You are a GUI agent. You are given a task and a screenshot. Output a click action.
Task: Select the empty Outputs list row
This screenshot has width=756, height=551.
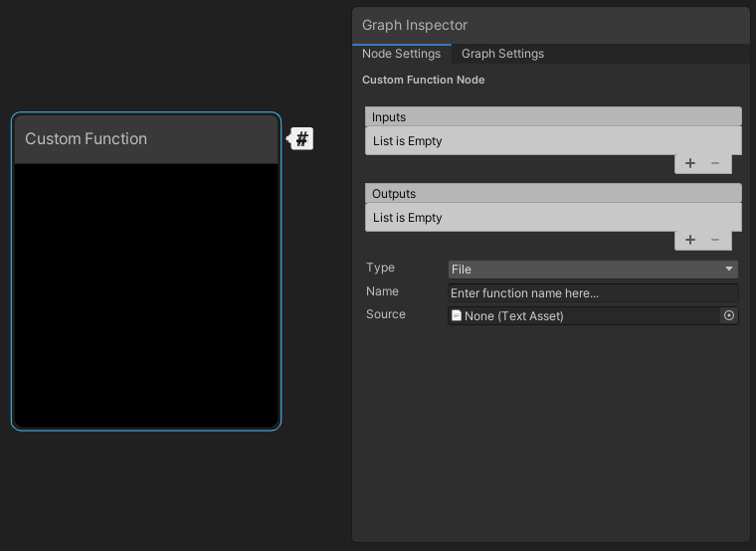(553, 217)
